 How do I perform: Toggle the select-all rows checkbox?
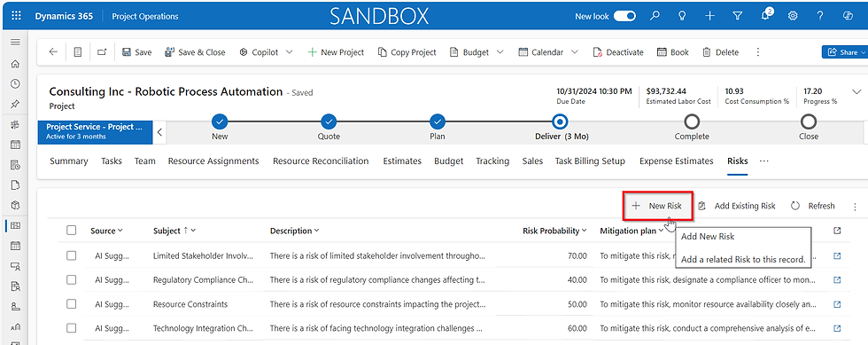pyautogui.click(x=72, y=231)
